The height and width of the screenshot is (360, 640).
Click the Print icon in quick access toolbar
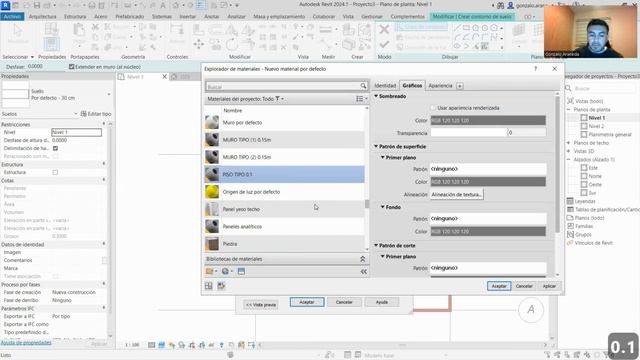click(x=92, y=5)
